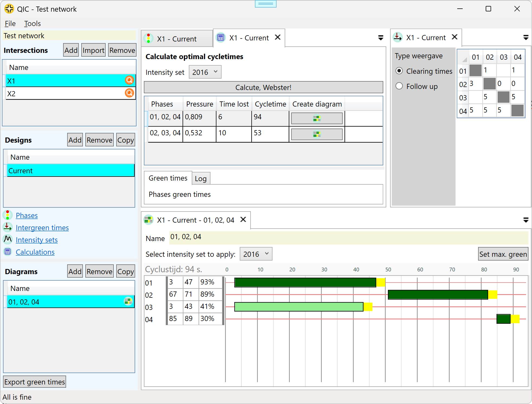Click the Intergreen times arrow icon in sidebar

pos(8,227)
